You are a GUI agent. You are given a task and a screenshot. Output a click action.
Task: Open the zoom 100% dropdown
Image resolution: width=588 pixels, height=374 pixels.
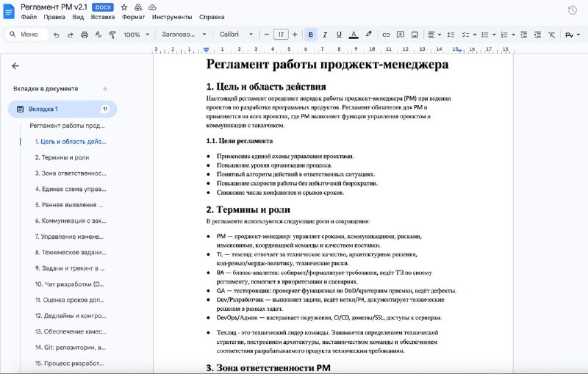click(x=136, y=35)
